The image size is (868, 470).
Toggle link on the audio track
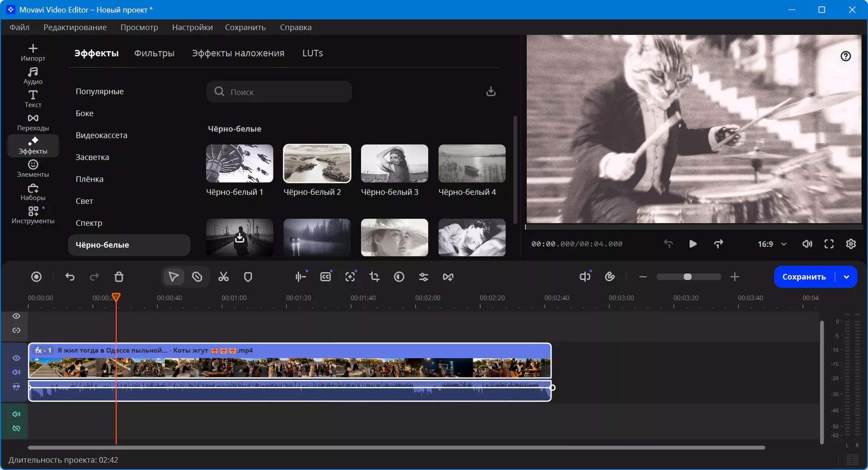click(16, 429)
